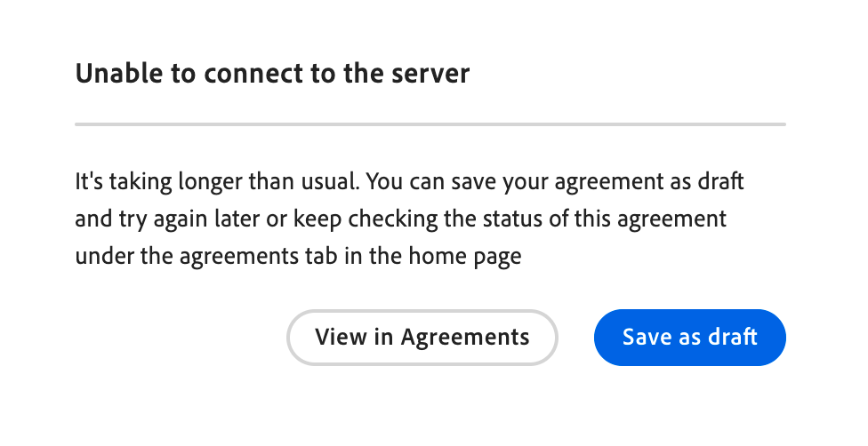The height and width of the screenshot is (446, 868).
Task: Click "this agreement" ending the second message line
Action: [650, 219]
